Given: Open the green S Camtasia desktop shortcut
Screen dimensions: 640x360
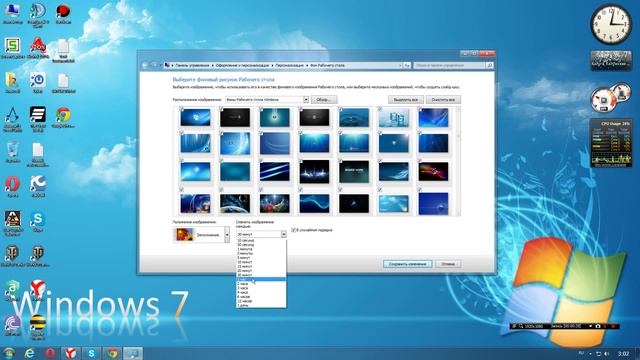Looking at the screenshot, I should (12, 47).
